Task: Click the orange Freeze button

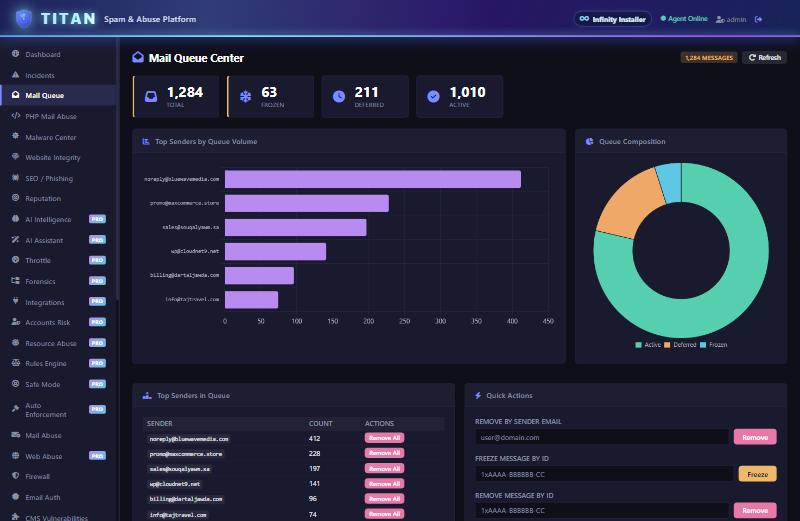Action: point(757,474)
